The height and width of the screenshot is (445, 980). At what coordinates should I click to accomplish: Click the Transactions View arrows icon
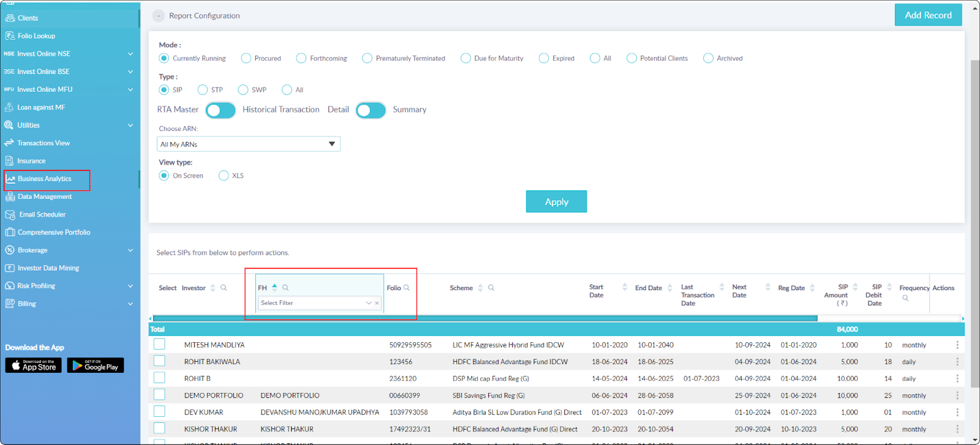click(x=9, y=143)
